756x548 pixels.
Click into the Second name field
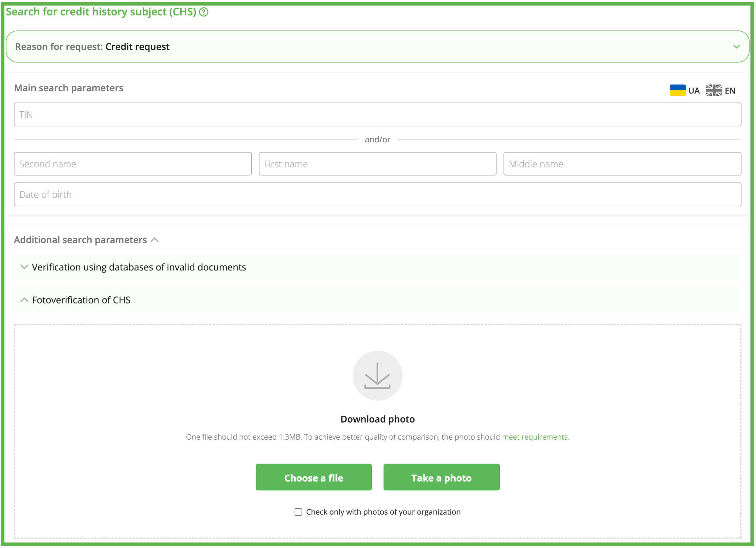coord(133,164)
